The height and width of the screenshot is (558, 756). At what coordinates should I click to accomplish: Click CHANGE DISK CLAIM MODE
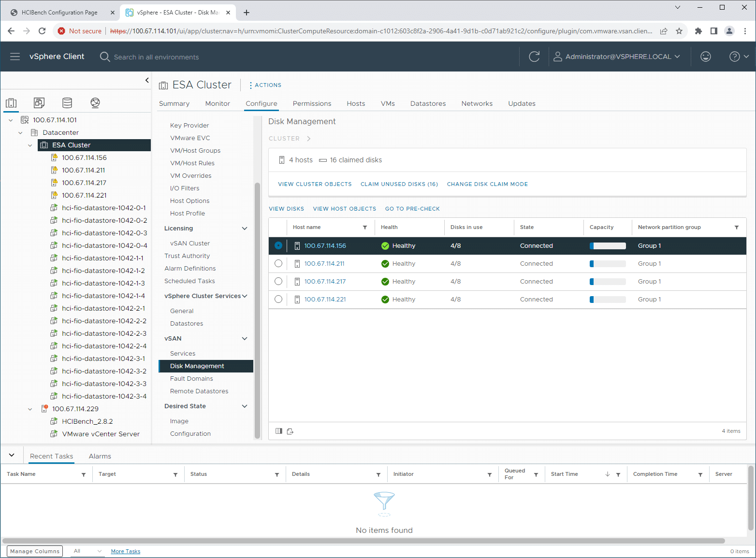pos(487,184)
